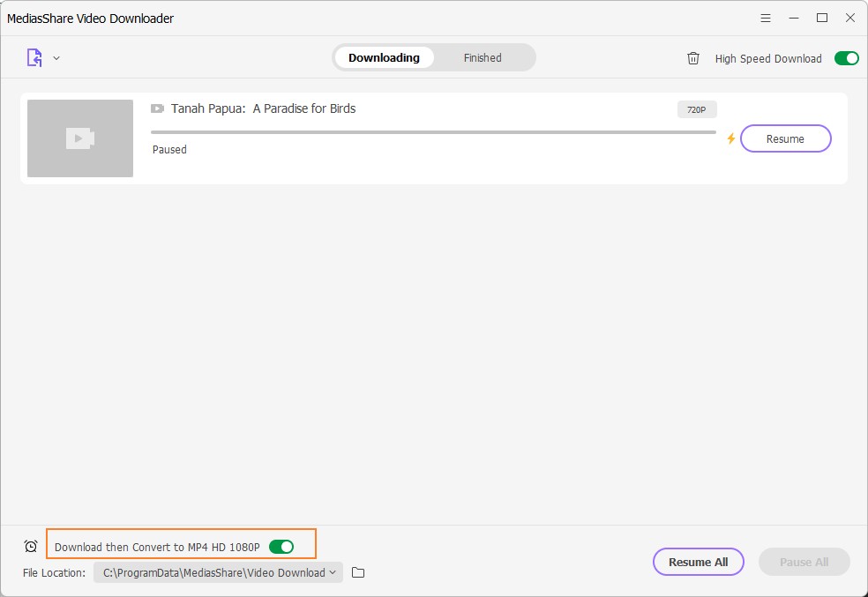
Task: Disable Download then Convert toggle
Action: (x=281, y=547)
